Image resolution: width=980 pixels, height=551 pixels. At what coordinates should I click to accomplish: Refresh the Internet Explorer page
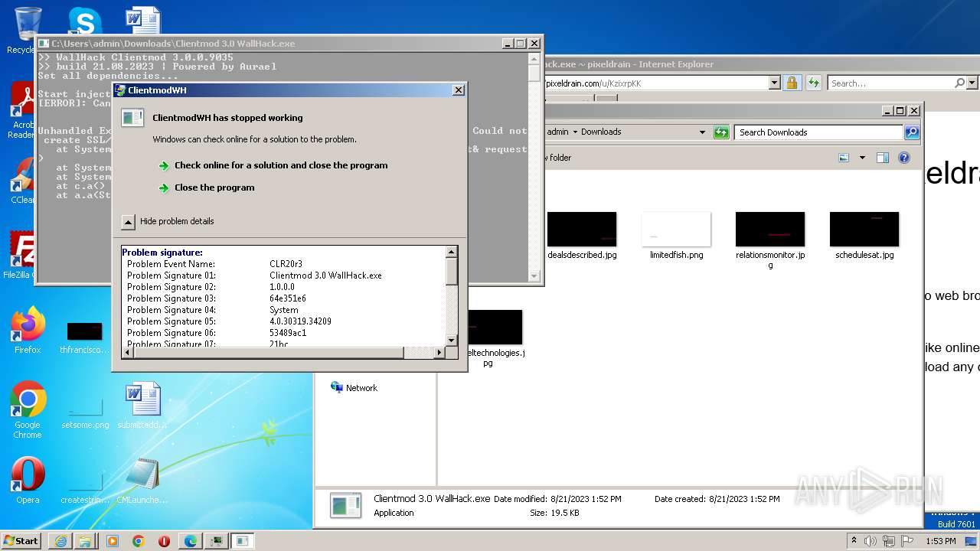tap(813, 83)
